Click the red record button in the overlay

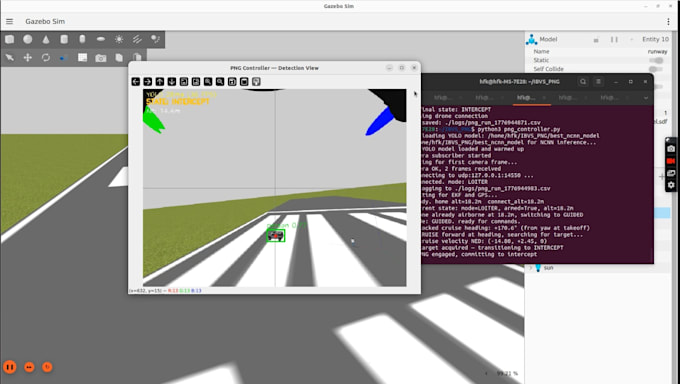(671, 161)
